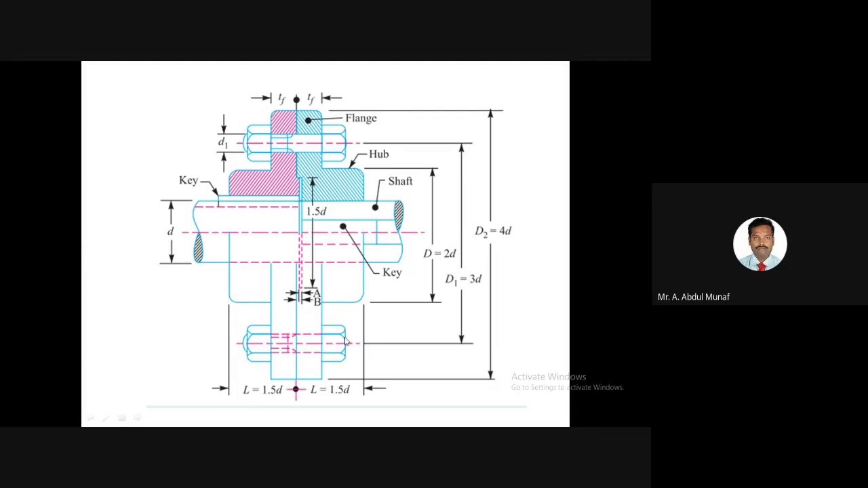The image size is (868, 488).
Task: Click the 'D1 = 3d' dimension text
Action: click(x=463, y=279)
